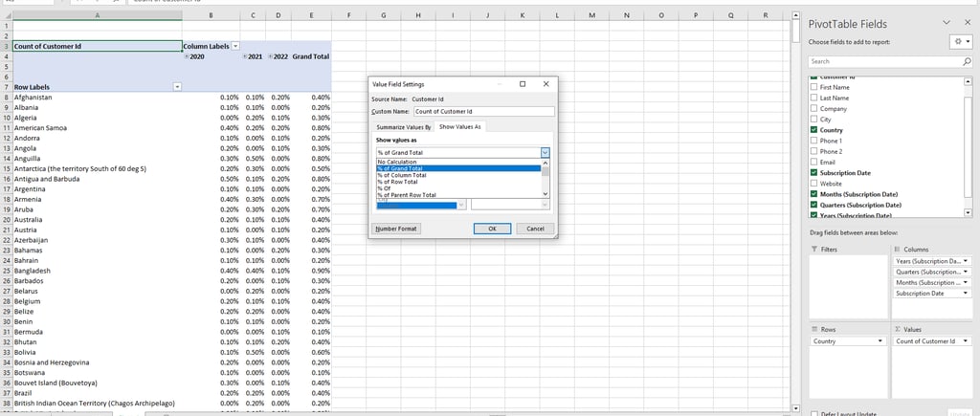The height and width of the screenshot is (416, 980).
Task: Select the Bangladesh row label
Action: click(97, 271)
